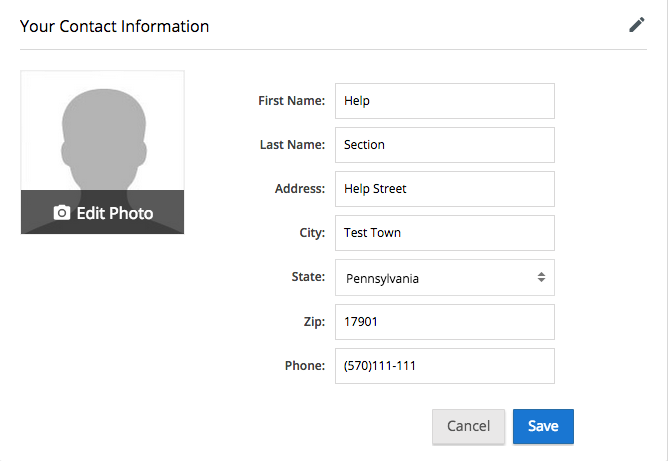Click the State selector up-down arrows
This screenshot has width=668, height=461.
coord(541,278)
